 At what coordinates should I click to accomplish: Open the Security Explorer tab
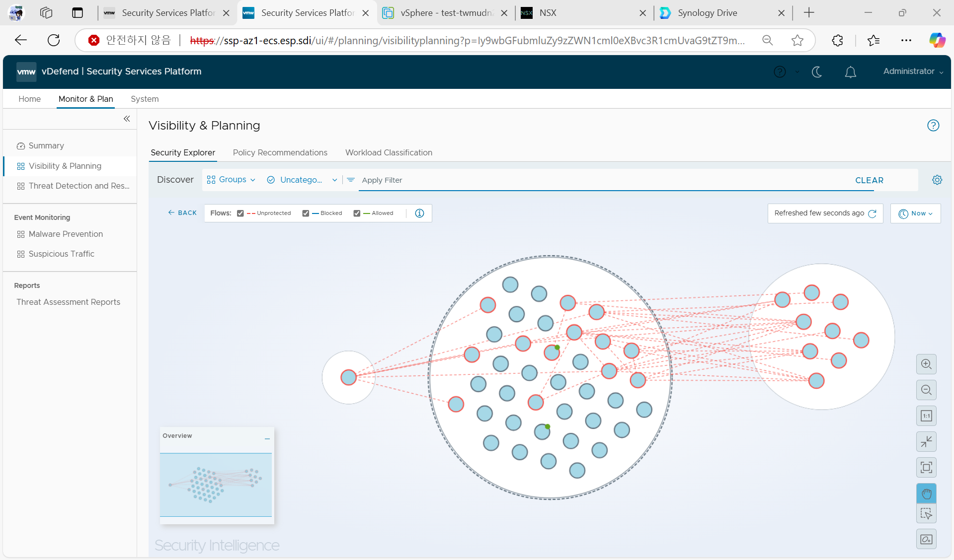(x=183, y=152)
